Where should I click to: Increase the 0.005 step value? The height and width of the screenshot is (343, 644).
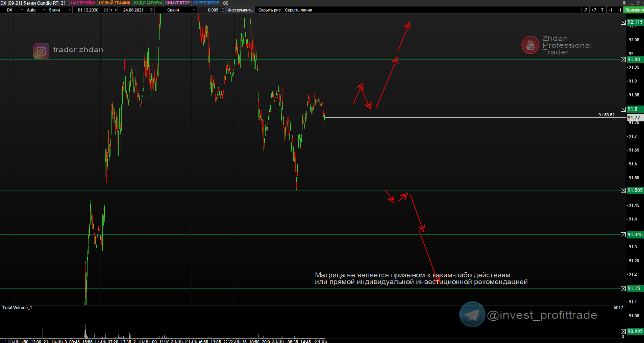[223, 8]
